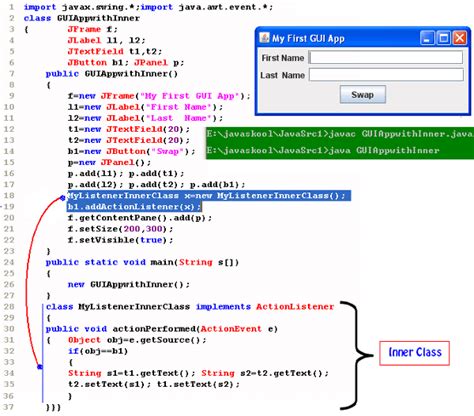Click the 'class GUIAppwithInner' declaration line

(x=82, y=18)
